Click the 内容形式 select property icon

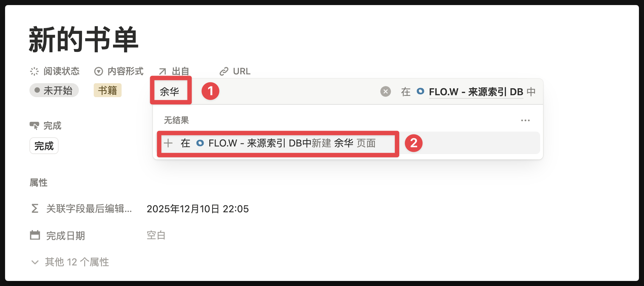(x=98, y=71)
